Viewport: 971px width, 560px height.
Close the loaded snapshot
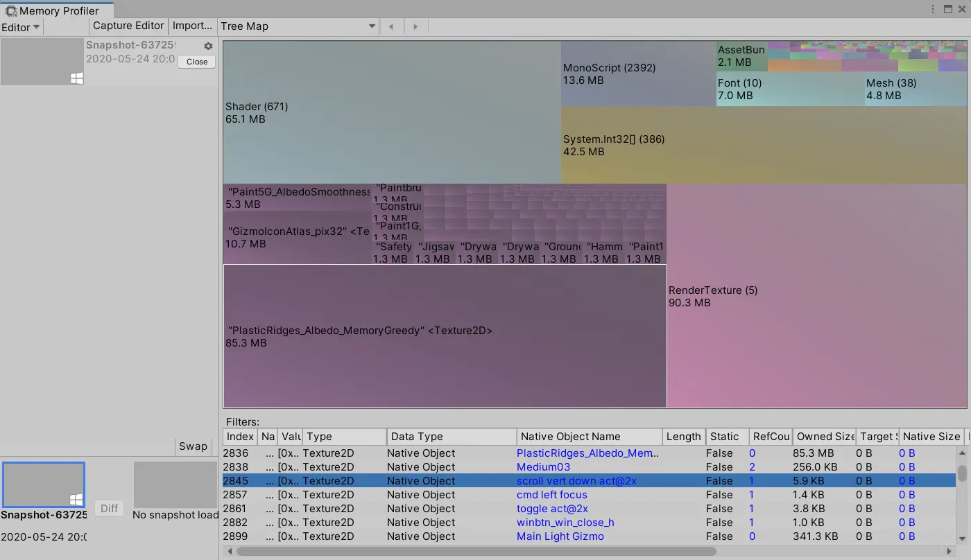point(196,62)
